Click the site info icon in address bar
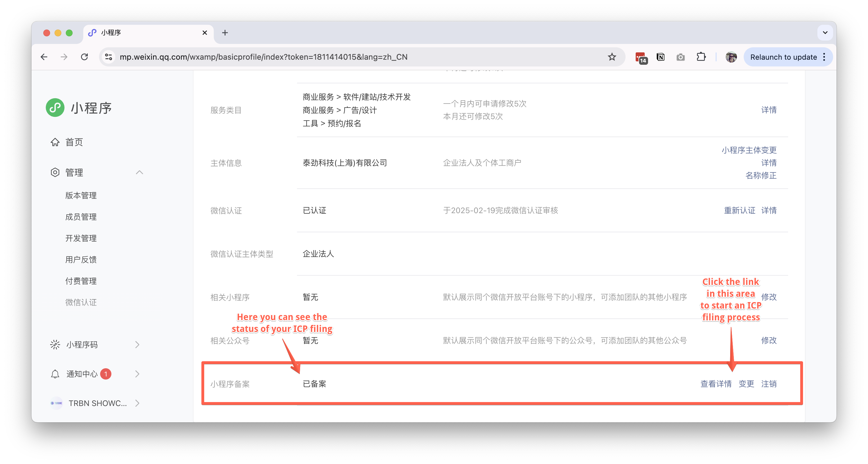 coord(109,57)
